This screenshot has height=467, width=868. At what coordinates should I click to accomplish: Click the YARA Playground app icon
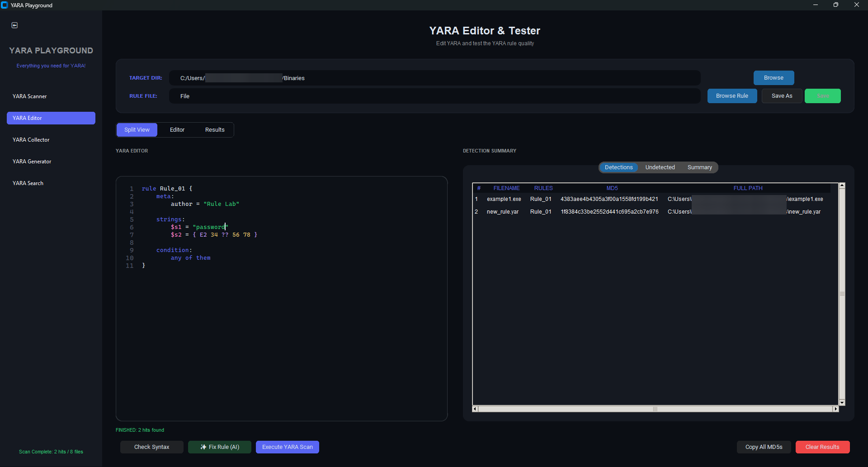point(5,5)
